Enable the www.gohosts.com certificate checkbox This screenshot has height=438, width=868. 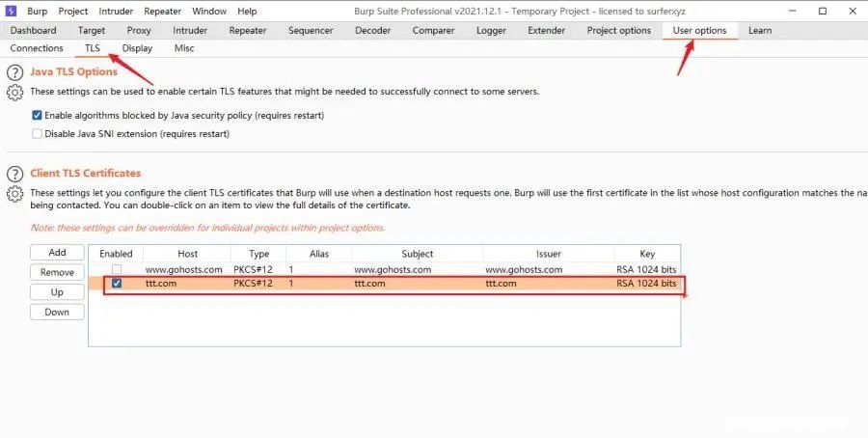[117, 269]
